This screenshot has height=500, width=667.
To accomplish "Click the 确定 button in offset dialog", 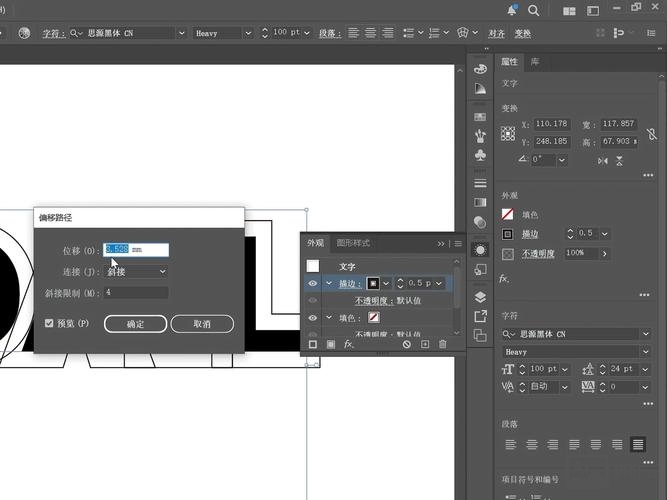I will (135, 324).
